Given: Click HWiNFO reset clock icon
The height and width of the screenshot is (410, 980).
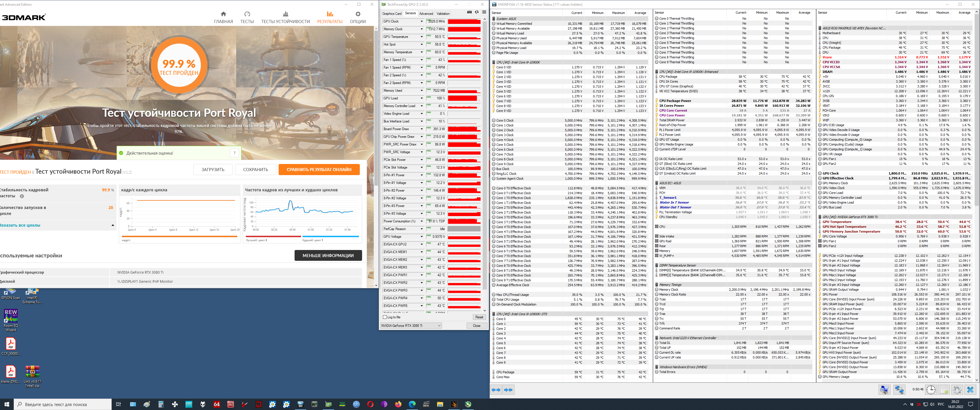Looking at the screenshot, I should click(x=931, y=390).
